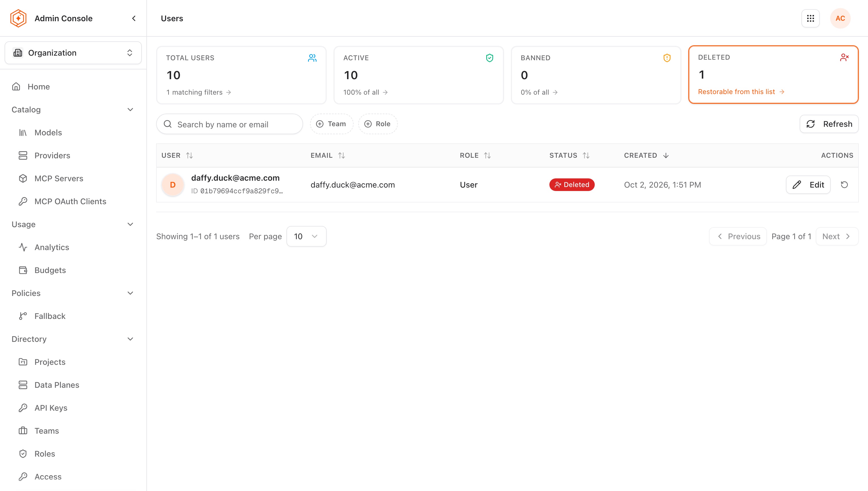Filter by the Active users card
The height and width of the screenshot is (491, 868).
pos(418,75)
